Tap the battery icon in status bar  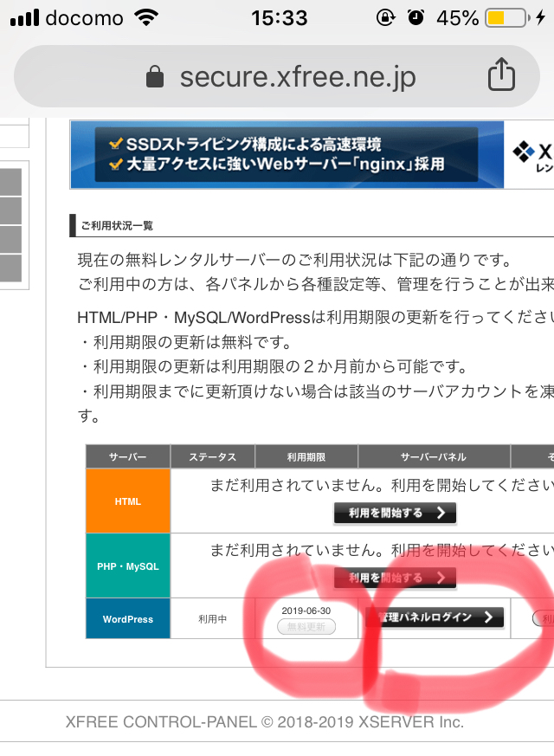click(507, 18)
